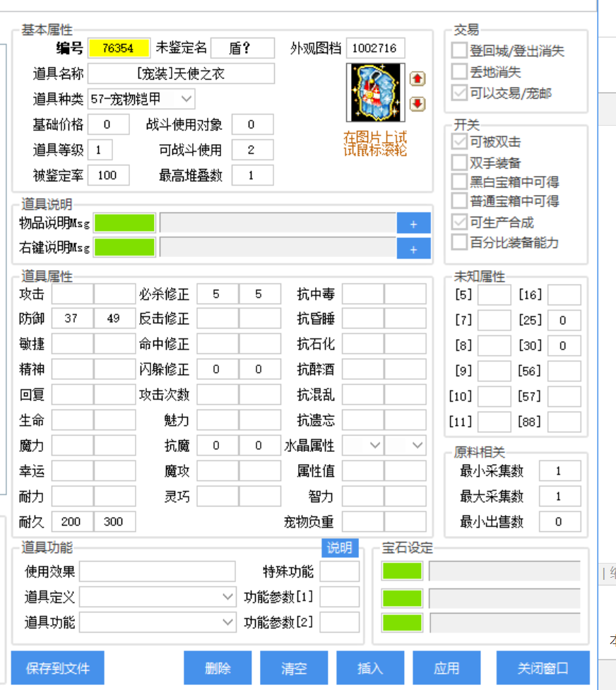Click the 插入 button
Viewport: 616px width, 690px height.
(x=370, y=667)
